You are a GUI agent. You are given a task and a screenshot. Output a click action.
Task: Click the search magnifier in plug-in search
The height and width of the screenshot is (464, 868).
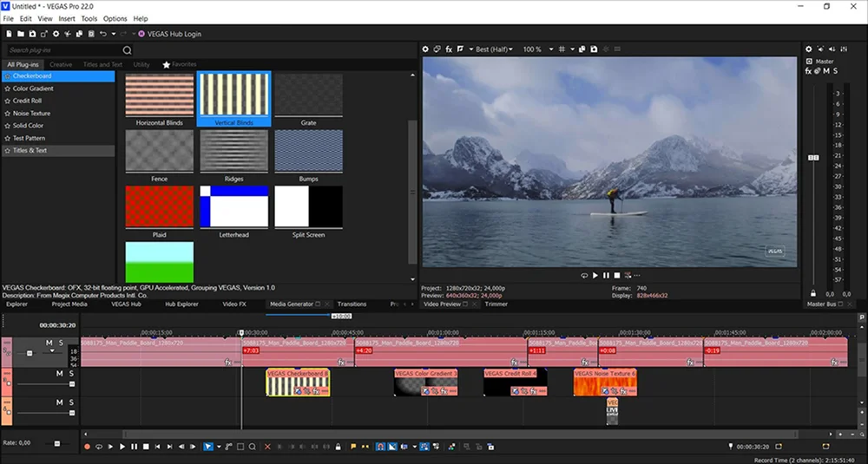tap(127, 50)
